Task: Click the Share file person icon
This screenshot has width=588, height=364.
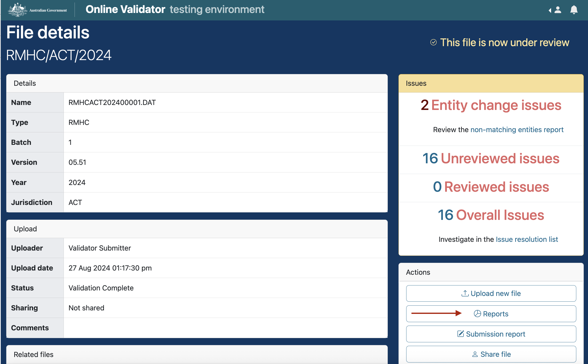Action: click(475, 354)
